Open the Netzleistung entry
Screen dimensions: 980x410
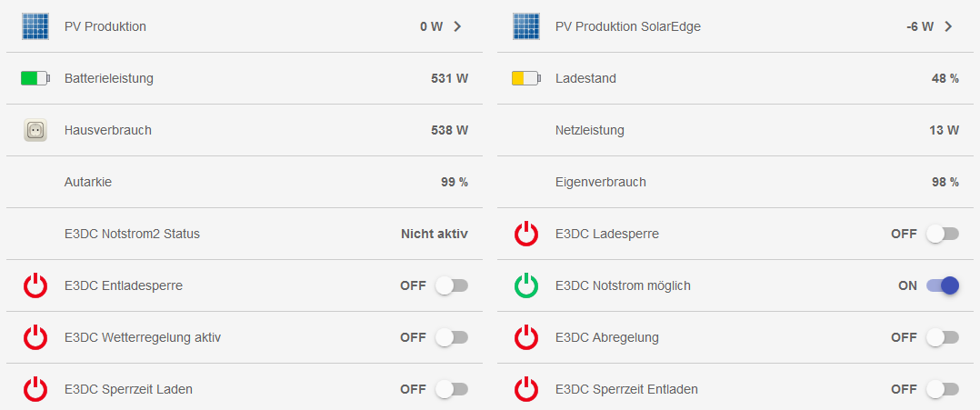589,130
